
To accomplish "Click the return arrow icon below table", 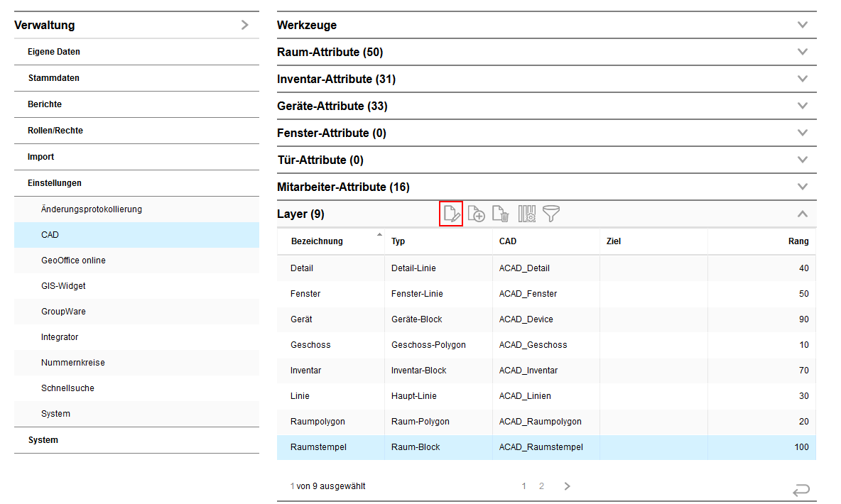I will [801, 490].
